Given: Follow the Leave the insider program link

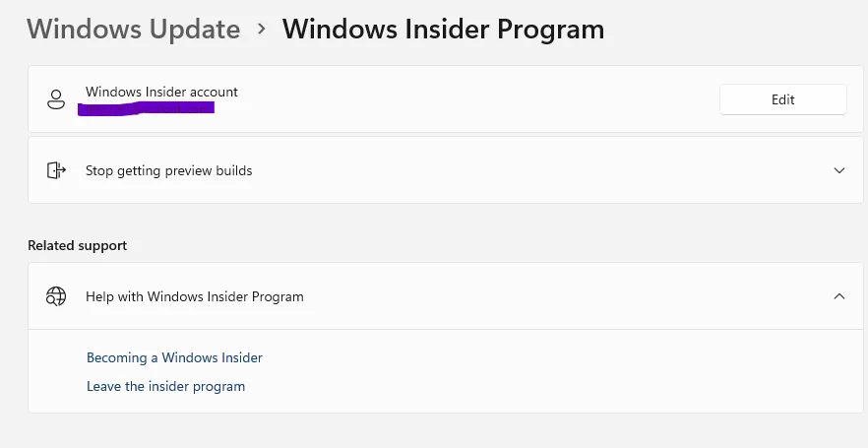Looking at the screenshot, I should pyautogui.click(x=165, y=387).
